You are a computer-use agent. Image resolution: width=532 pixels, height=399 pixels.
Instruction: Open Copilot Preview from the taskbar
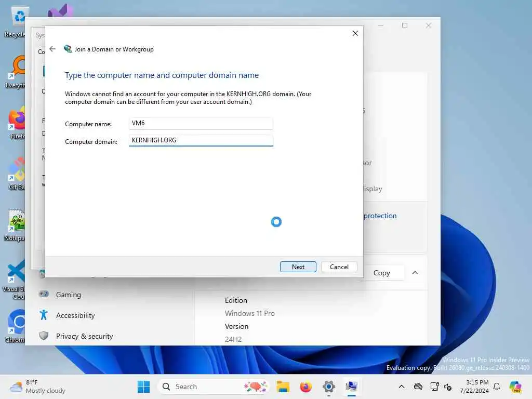click(x=515, y=387)
